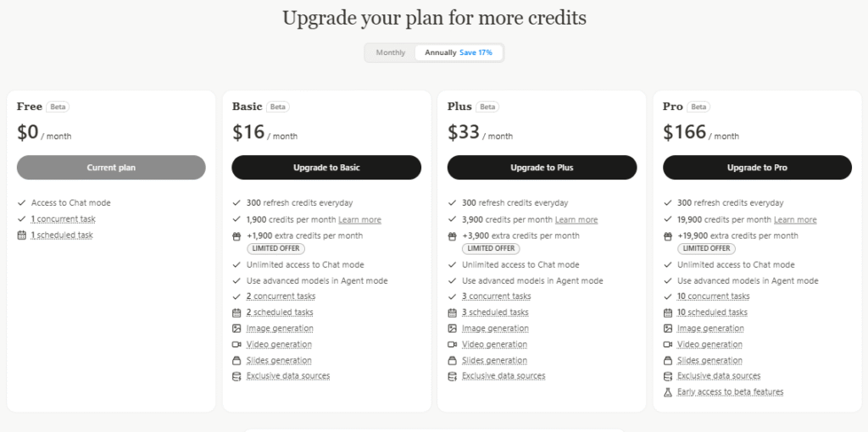The height and width of the screenshot is (432, 868).
Task: Click Exclusive data sources icon in Plus plan
Action: pyautogui.click(x=453, y=376)
